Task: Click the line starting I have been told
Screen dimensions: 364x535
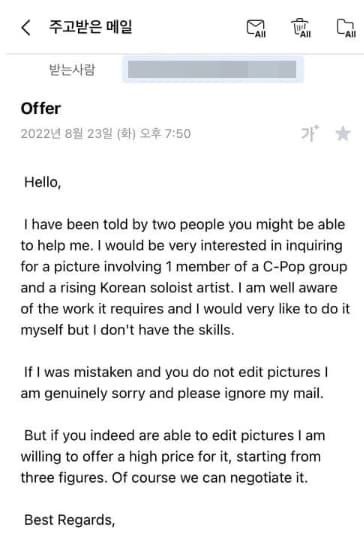Action: click(x=184, y=225)
